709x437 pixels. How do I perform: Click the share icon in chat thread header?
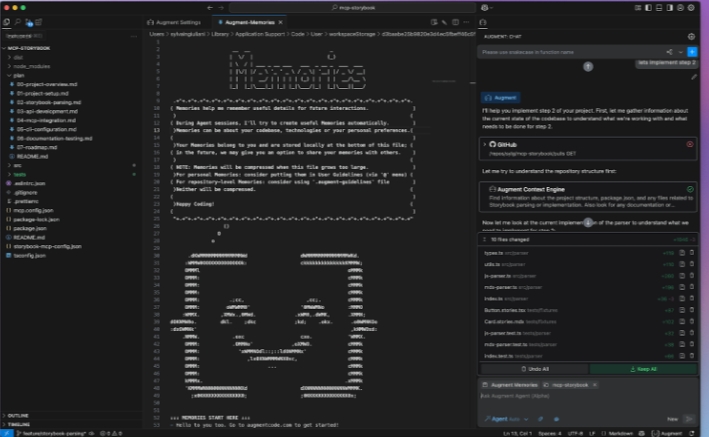(669, 52)
